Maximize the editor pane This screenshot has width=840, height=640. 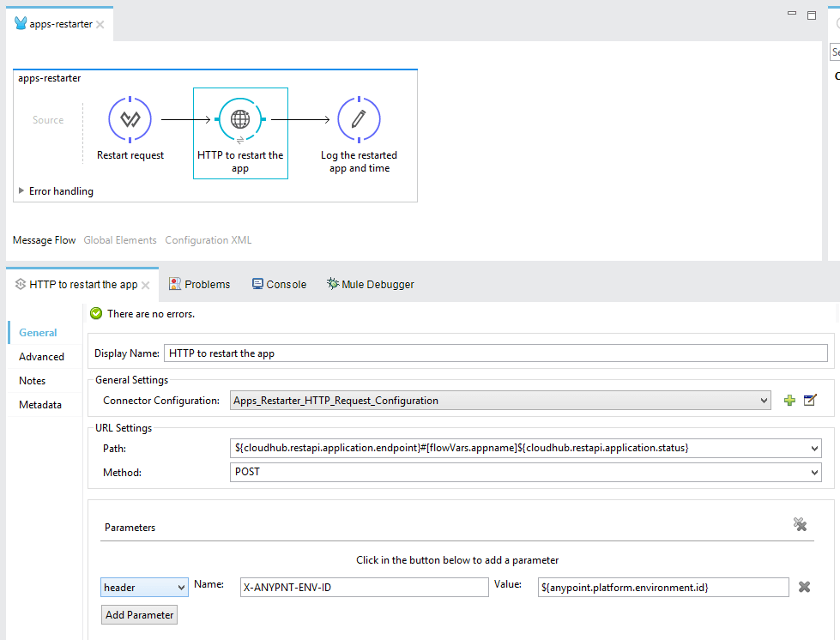[812, 15]
